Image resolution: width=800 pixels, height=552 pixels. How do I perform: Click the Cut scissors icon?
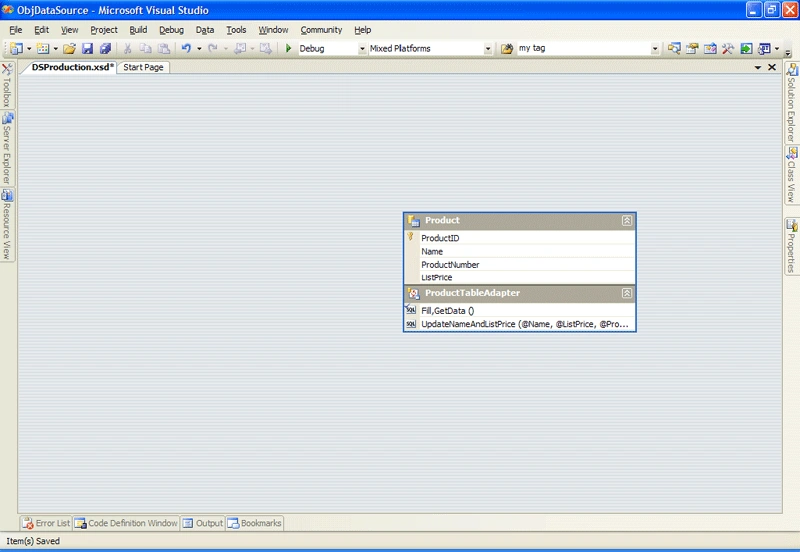click(128, 48)
